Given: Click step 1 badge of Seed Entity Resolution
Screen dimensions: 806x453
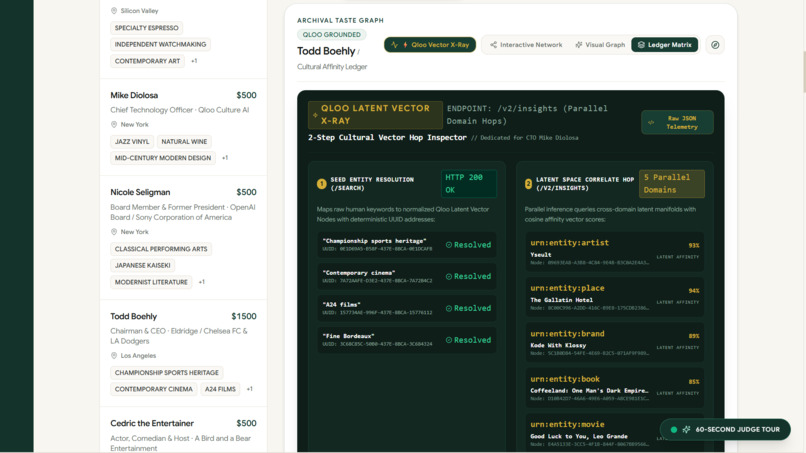Looking at the screenshot, I should click(x=322, y=184).
